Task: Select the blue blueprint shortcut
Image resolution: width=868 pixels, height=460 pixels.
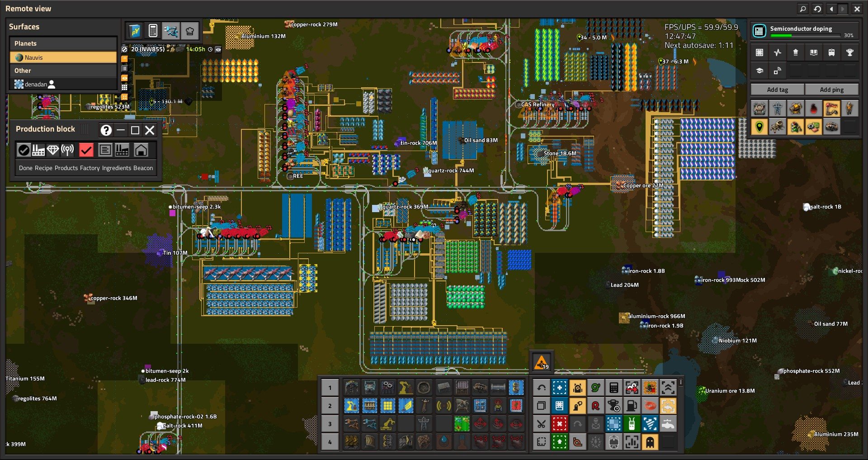Action: point(559,388)
